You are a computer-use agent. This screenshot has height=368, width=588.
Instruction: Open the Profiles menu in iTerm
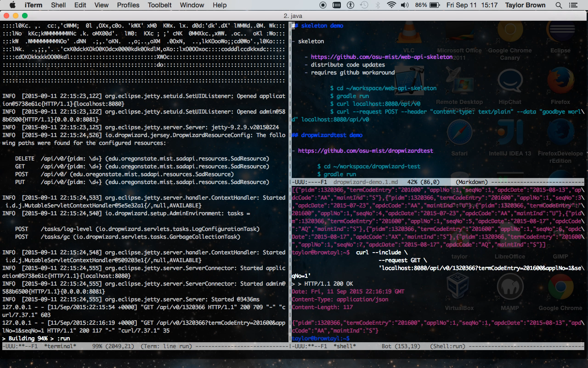(128, 5)
